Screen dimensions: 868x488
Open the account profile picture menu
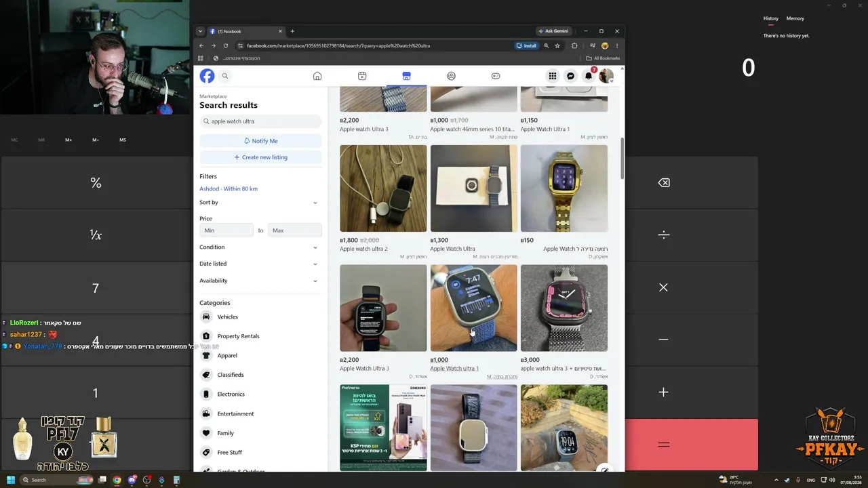(606, 76)
